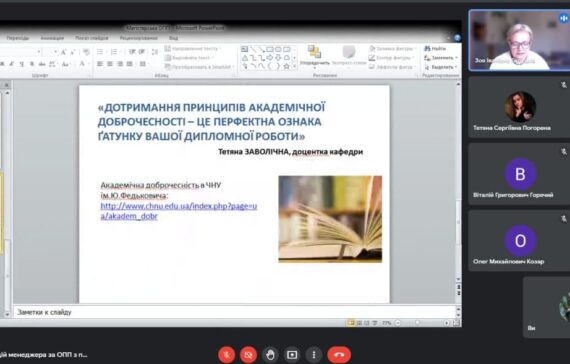Click the Find (Найти) button
This screenshot has height=364, width=570.
click(435, 48)
